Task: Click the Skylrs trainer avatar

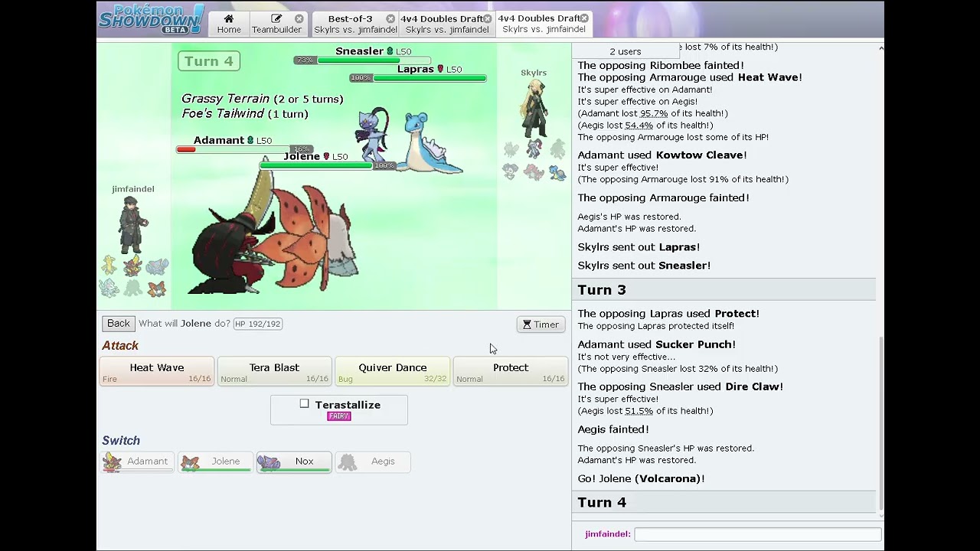Action: pyautogui.click(x=534, y=108)
